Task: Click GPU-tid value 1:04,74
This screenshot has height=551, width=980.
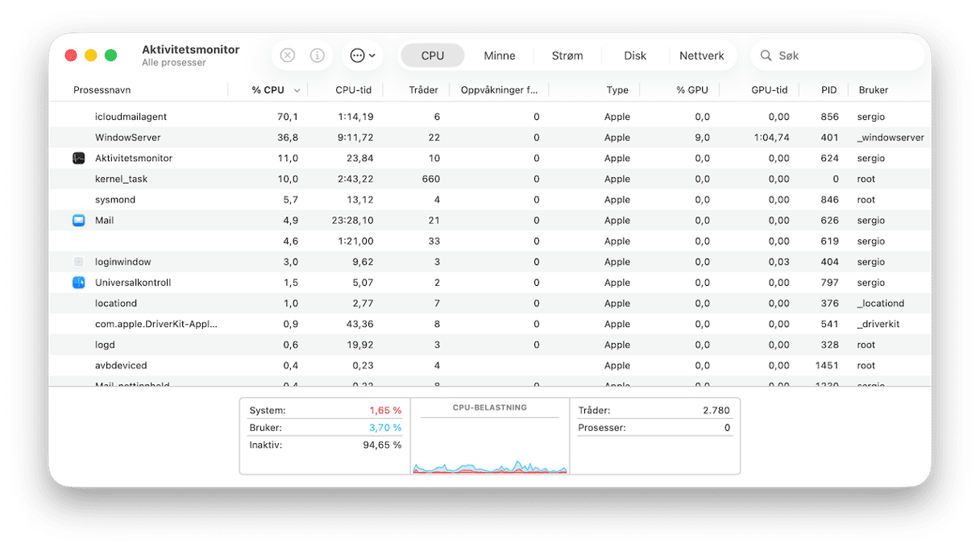Action: point(771,138)
